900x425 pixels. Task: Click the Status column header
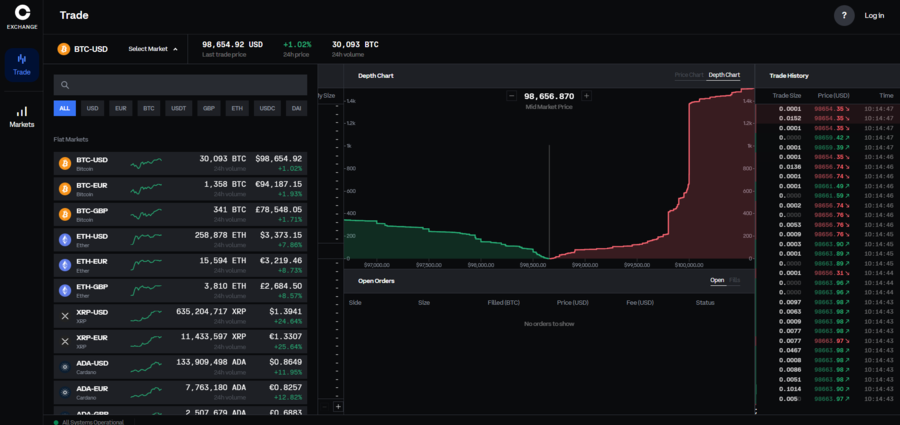point(705,302)
